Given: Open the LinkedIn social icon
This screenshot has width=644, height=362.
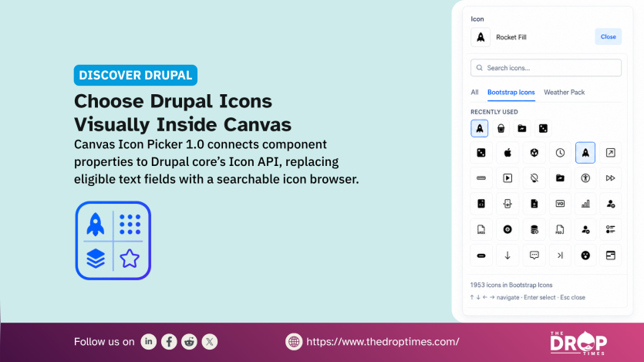Looking at the screenshot, I should 149,341.
